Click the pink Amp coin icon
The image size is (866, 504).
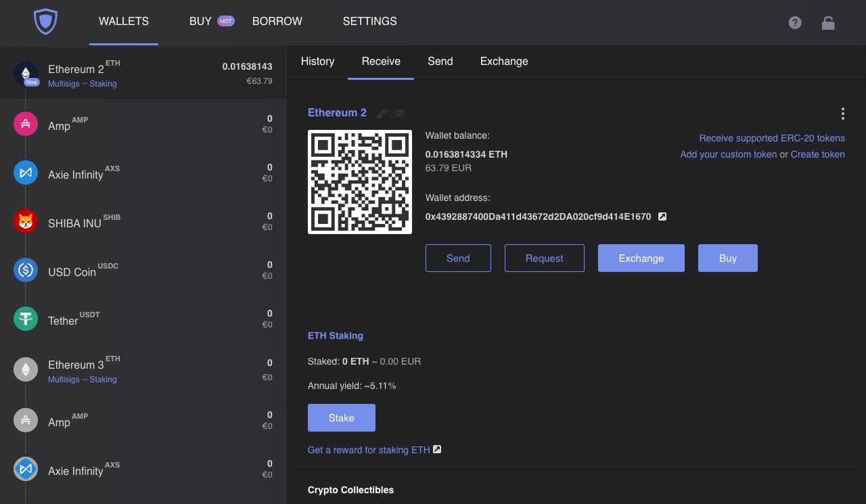click(x=26, y=124)
